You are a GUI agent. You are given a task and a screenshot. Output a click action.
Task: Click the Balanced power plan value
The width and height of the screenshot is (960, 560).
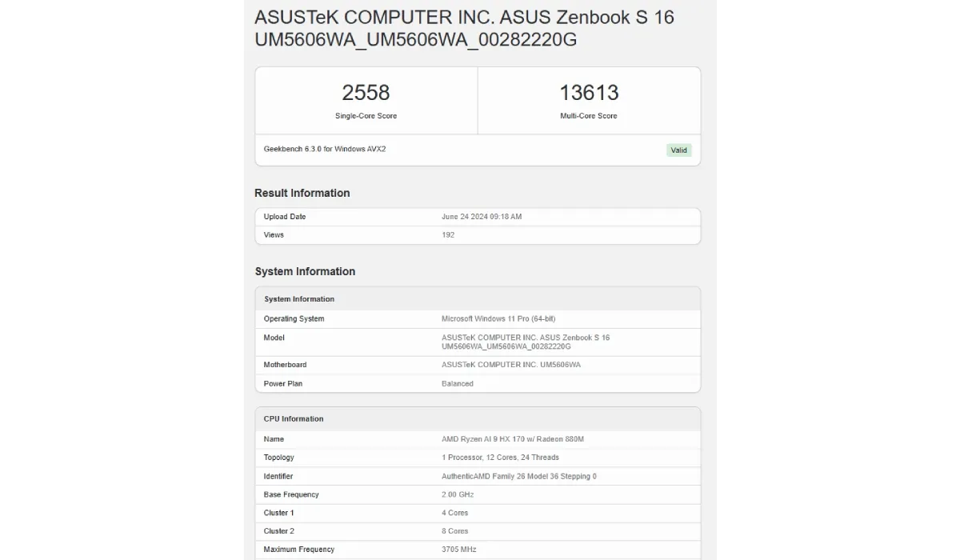(458, 383)
